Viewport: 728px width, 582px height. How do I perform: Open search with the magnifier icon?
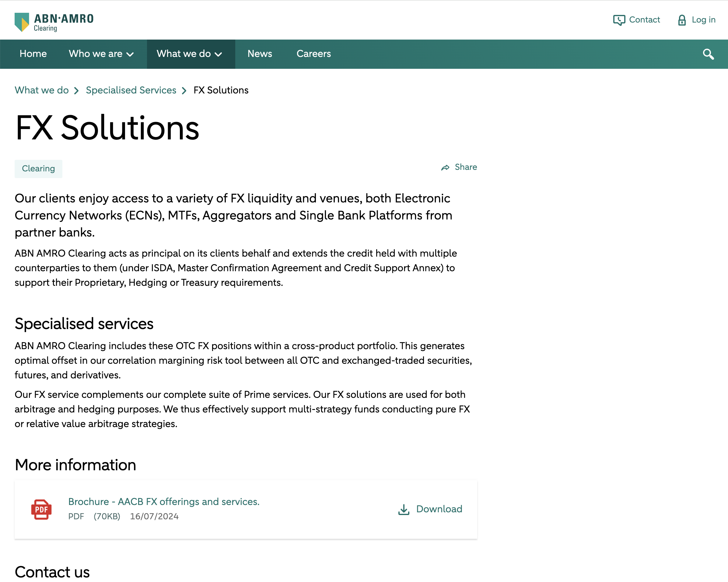[708, 54]
